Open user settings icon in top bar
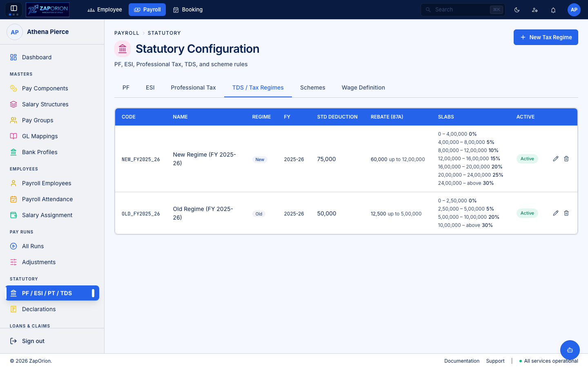Viewport: 588px width, 368px height. click(535, 10)
